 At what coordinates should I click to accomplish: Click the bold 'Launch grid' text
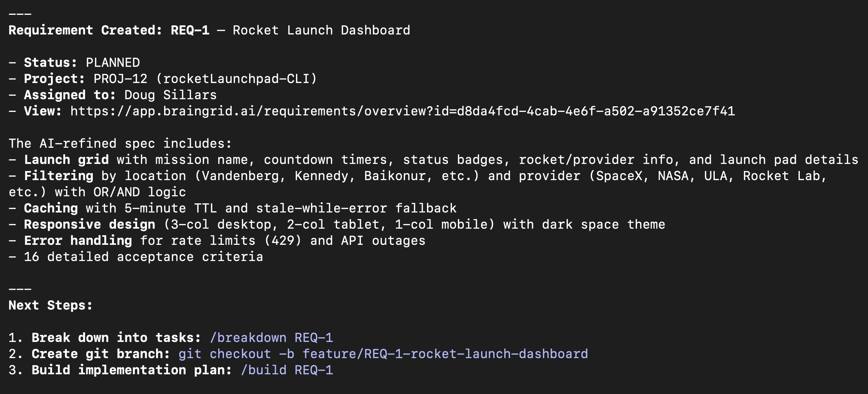tap(66, 160)
